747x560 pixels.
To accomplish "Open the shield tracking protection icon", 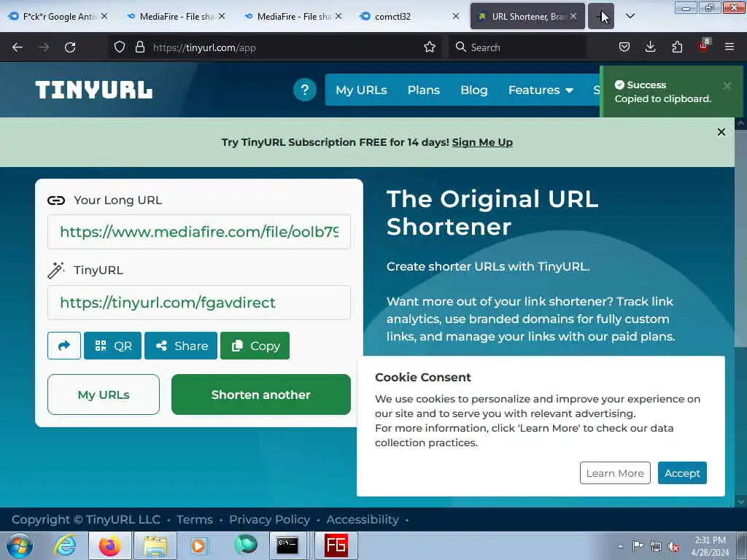I will 120,47.
